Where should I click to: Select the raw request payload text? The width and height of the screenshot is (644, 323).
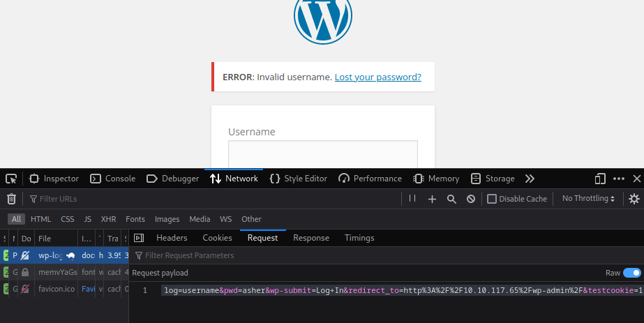[403, 291]
